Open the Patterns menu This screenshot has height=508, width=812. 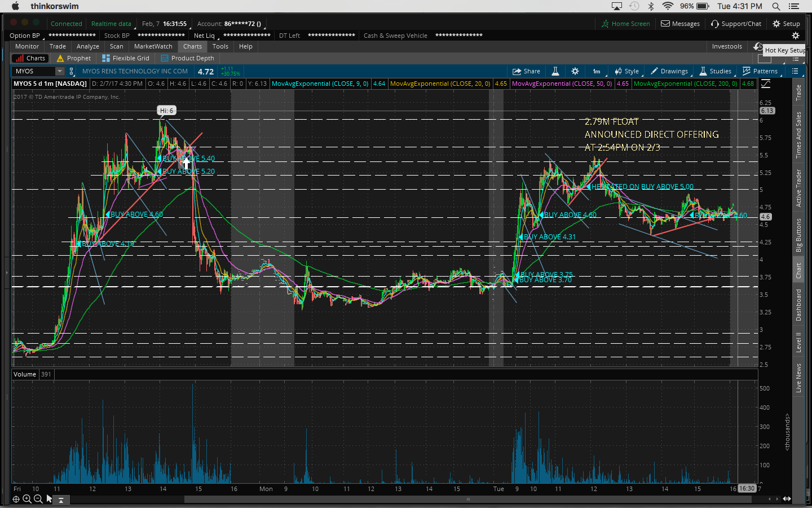pyautogui.click(x=760, y=71)
